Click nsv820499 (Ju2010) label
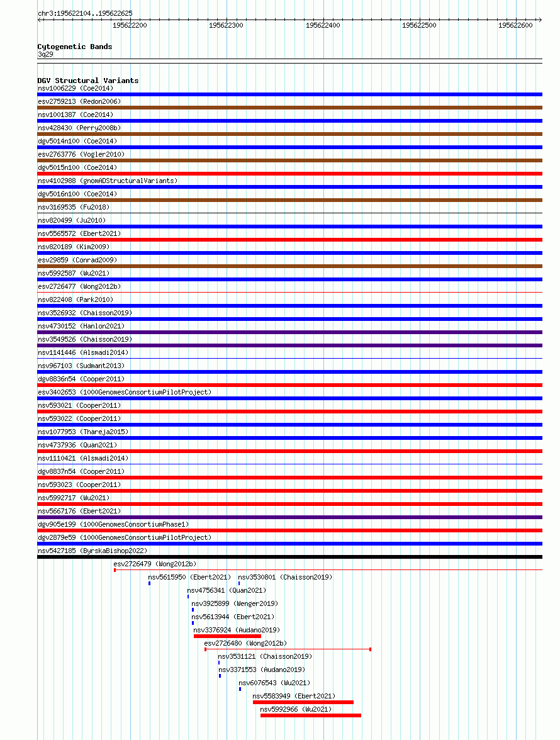560x740 pixels. point(72,220)
